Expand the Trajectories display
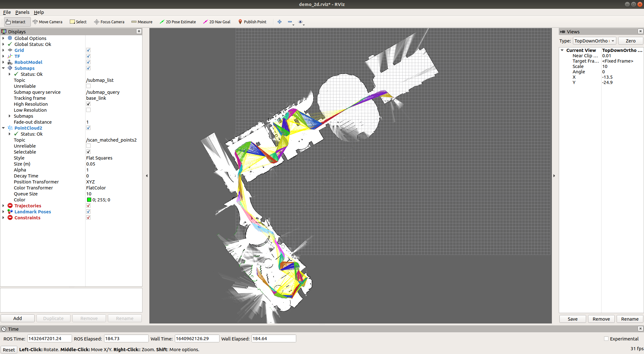Screen dimensions: 644x354 tap(3, 205)
